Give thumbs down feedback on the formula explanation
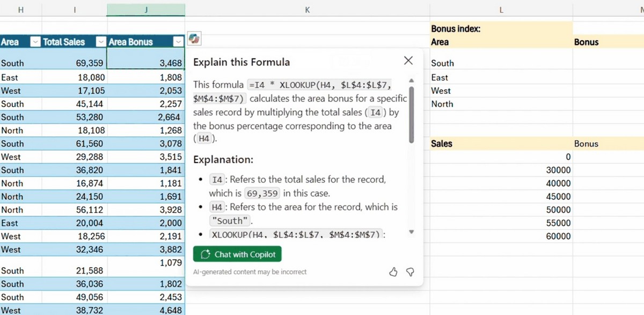This screenshot has width=644, height=315. (x=411, y=272)
